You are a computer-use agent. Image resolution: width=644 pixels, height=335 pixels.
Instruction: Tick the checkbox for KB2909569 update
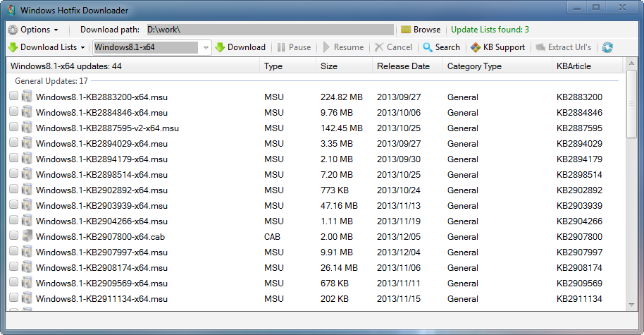click(x=13, y=281)
